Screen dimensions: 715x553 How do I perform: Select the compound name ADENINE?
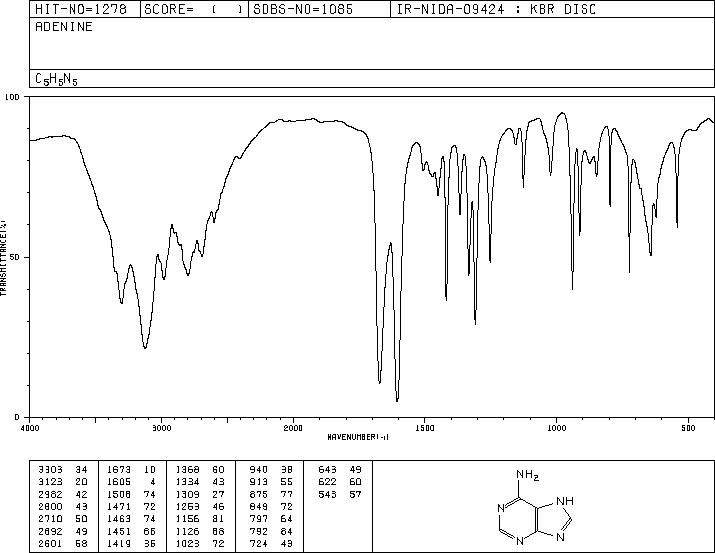coord(64,27)
